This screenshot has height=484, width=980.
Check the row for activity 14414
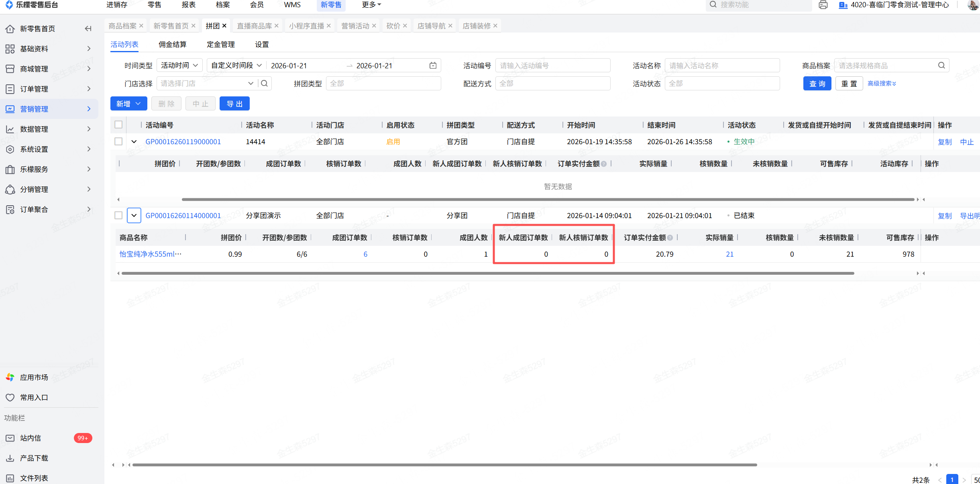point(118,141)
